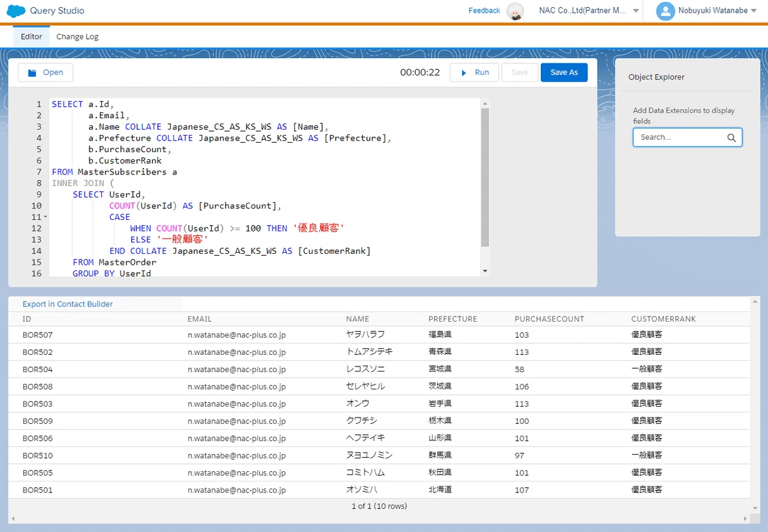768x532 pixels.
Task: Click the magnifier icon in the Data Extensions search
Action: click(732, 137)
